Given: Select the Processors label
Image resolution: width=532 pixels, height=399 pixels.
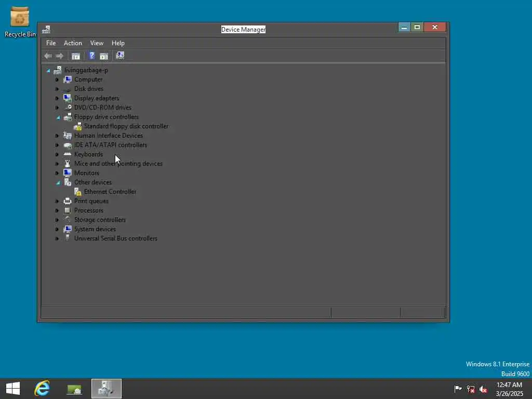Looking at the screenshot, I should click(x=89, y=210).
